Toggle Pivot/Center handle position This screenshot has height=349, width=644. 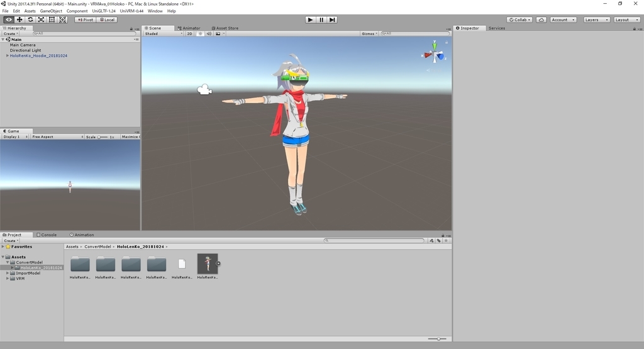pos(86,19)
